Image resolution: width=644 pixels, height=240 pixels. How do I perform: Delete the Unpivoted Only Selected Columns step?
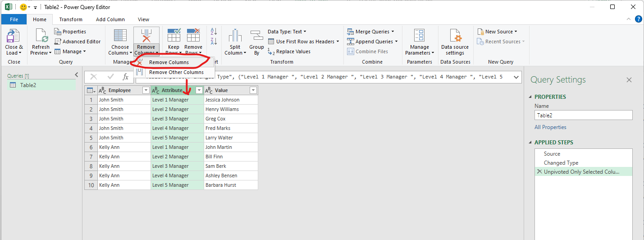click(x=539, y=172)
